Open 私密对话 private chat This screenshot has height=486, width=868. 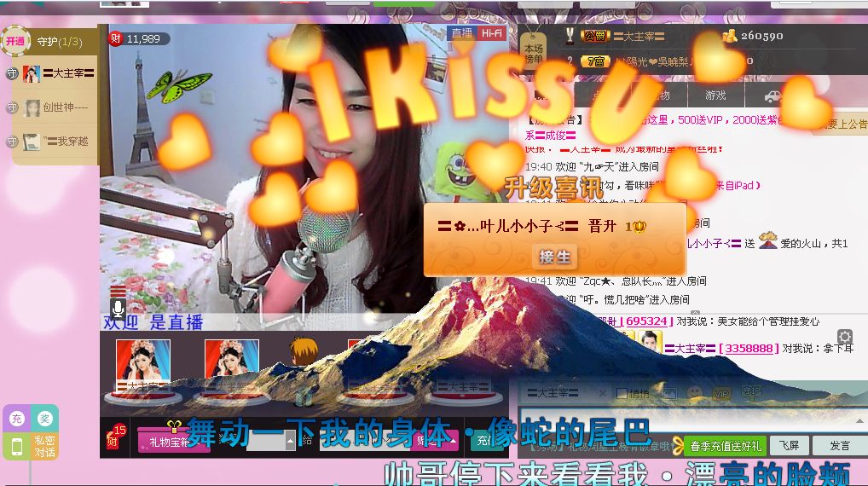click(44, 446)
